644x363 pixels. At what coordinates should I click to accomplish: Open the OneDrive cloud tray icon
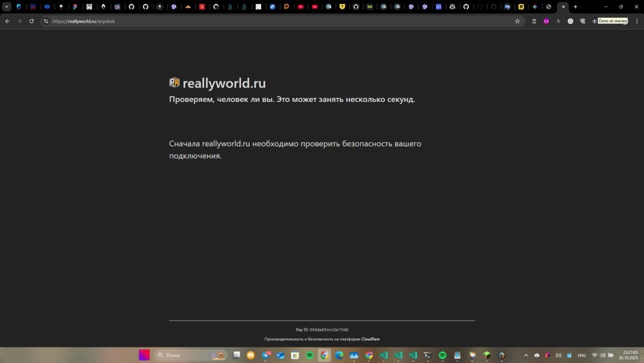tap(537, 355)
